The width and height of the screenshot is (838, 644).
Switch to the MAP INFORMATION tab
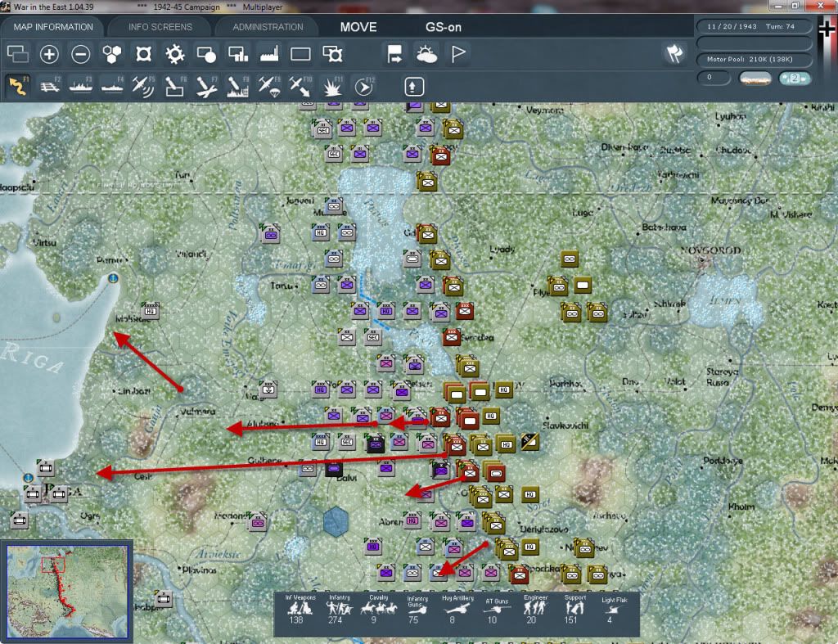53,27
